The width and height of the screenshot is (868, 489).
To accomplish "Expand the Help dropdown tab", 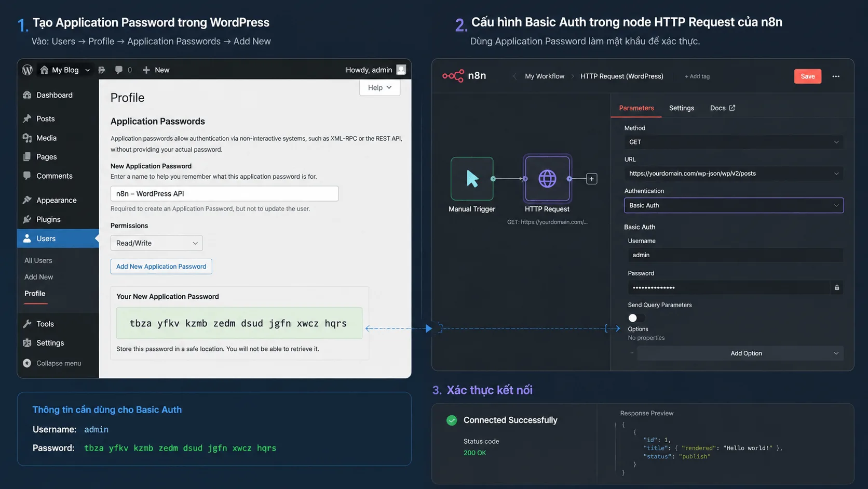I will click(x=379, y=87).
